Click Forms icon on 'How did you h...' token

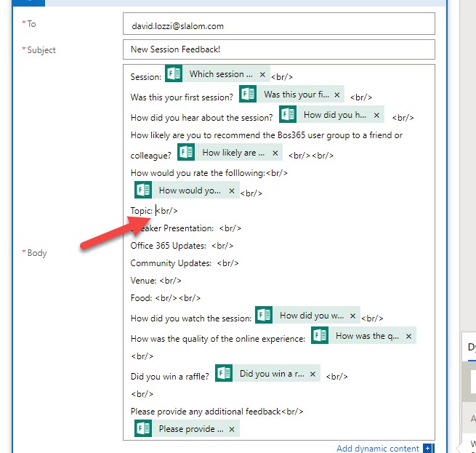coord(288,115)
